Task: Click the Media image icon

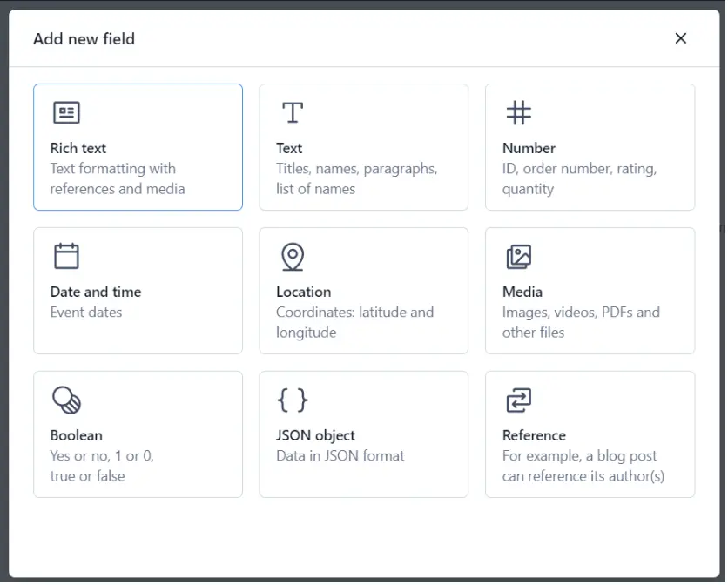Action: [518, 256]
